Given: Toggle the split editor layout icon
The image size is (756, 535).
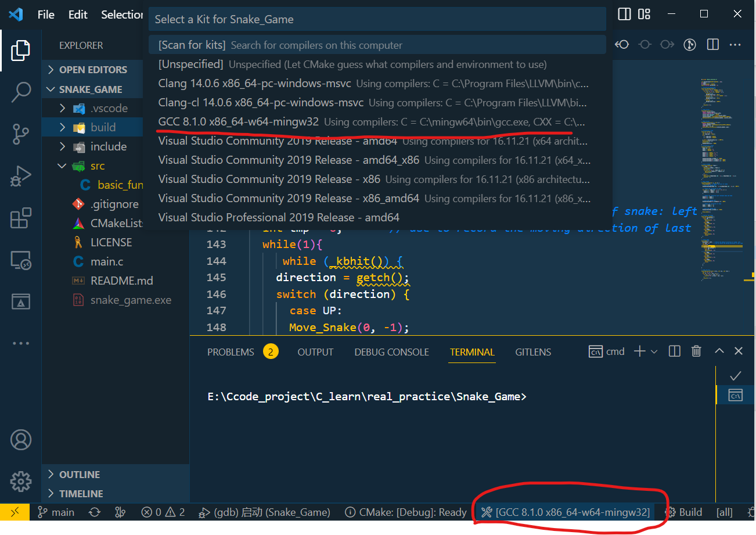Looking at the screenshot, I should coord(712,44).
